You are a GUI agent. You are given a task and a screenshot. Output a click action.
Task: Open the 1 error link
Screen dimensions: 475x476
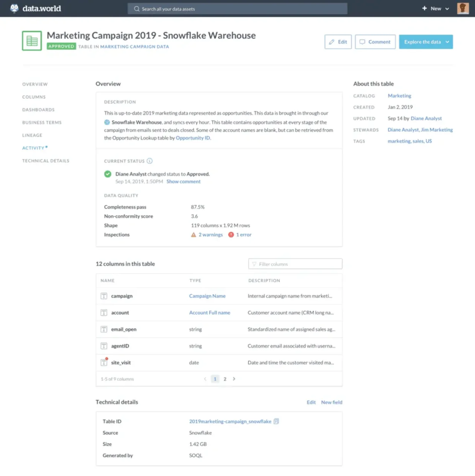click(244, 235)
